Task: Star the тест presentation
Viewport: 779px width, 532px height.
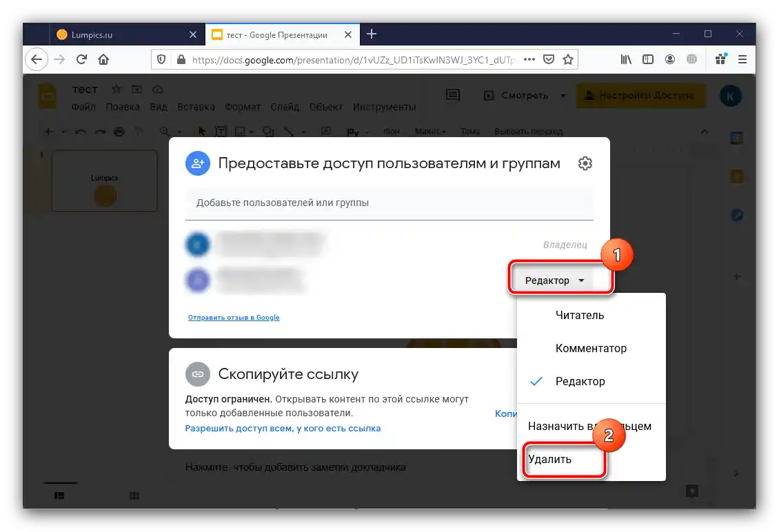Action: click(117, 89)
